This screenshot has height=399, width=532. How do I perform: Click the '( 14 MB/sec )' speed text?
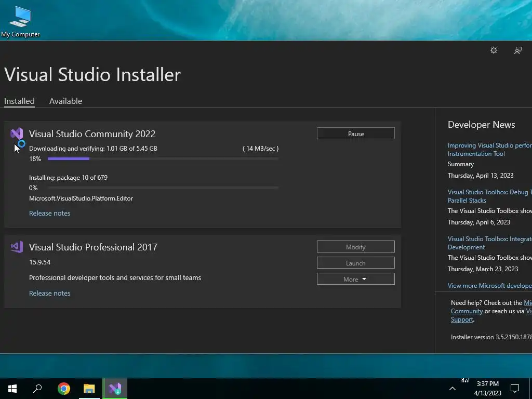pyautogui.click(x=261, y=148)
